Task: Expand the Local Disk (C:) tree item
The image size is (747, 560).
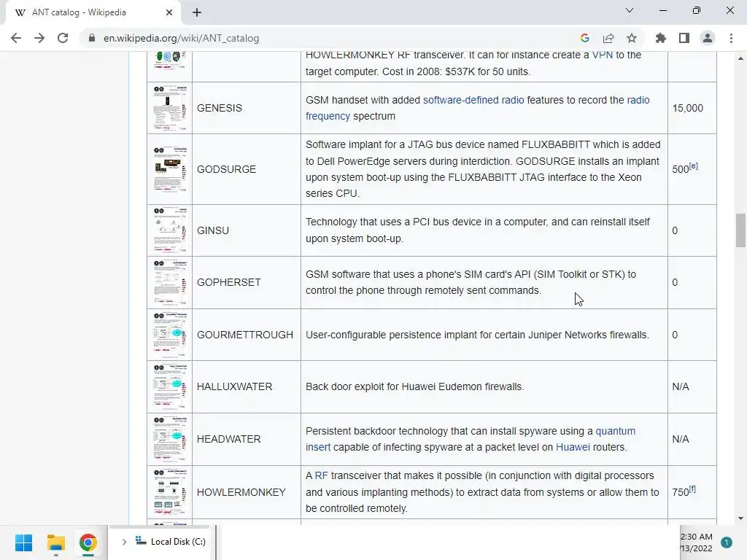Action: (124, 542)
